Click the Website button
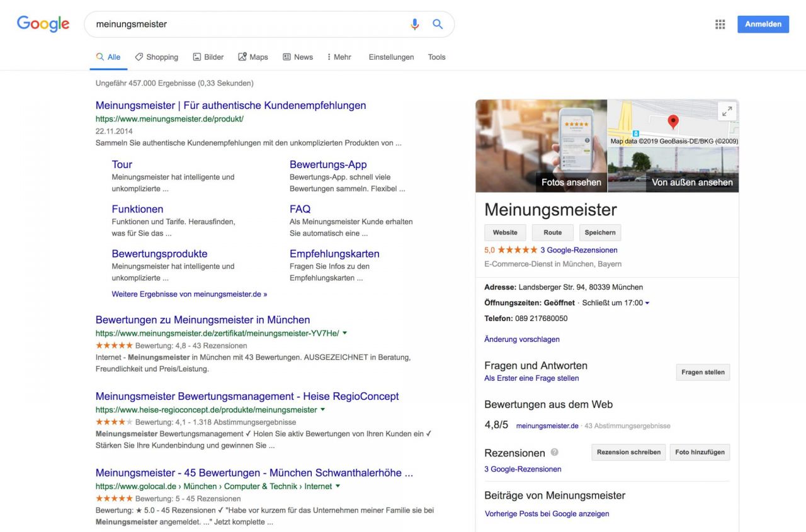The image size is (806, 532). tap(505, 232)
